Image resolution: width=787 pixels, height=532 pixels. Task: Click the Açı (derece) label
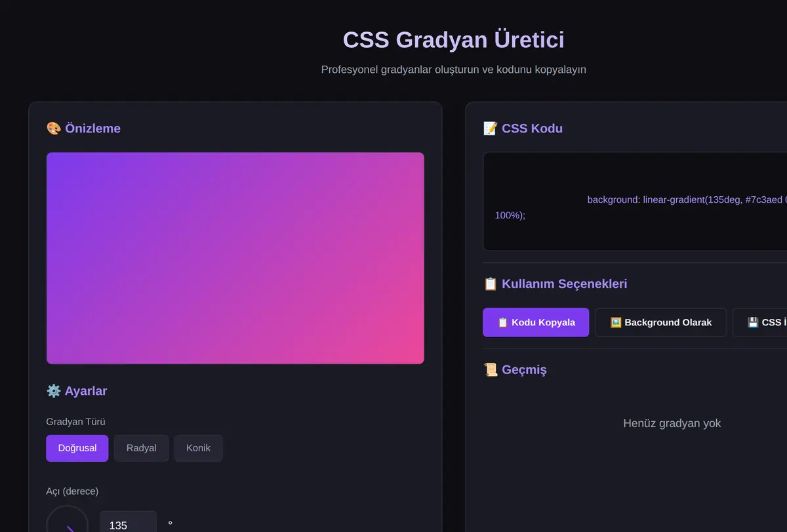(72, 491)
